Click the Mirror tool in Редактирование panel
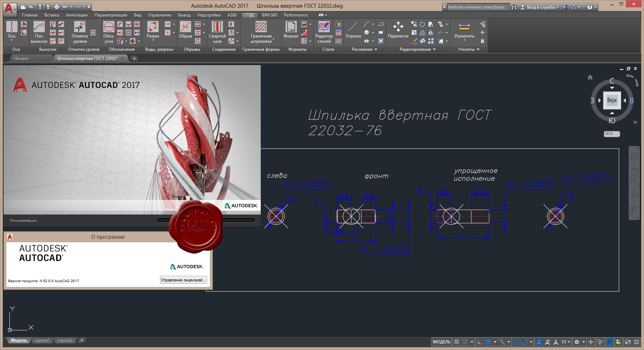Image resolution: width=644 pixels, height=350 pixels. (x=431, y=33)
